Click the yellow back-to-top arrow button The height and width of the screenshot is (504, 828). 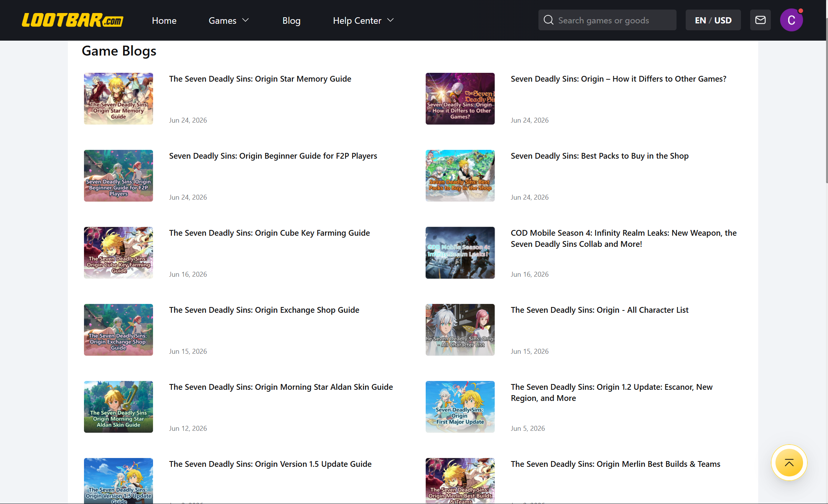[x=789, y=463]
